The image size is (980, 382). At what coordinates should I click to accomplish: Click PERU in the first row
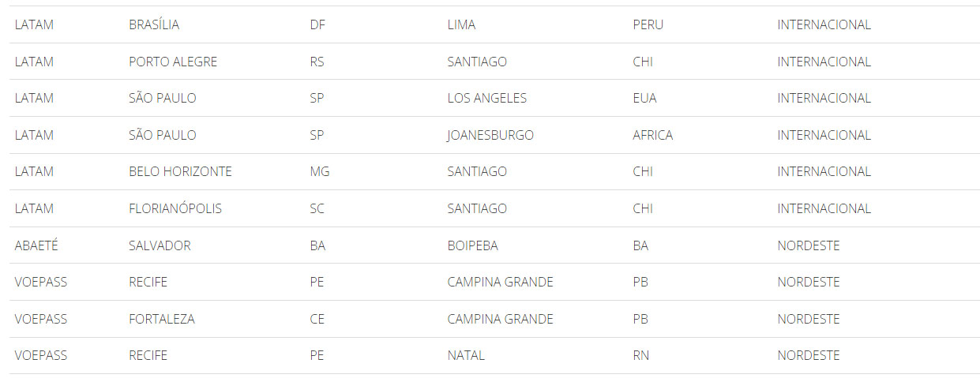point(648,24)
